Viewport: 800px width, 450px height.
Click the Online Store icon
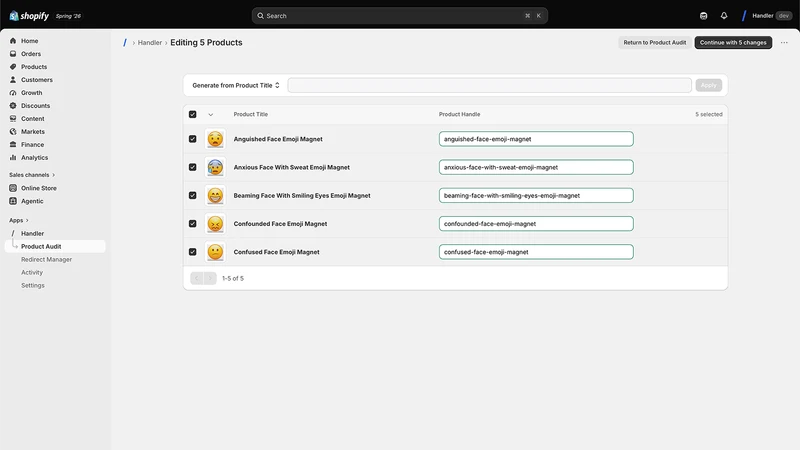coord(13,188)
